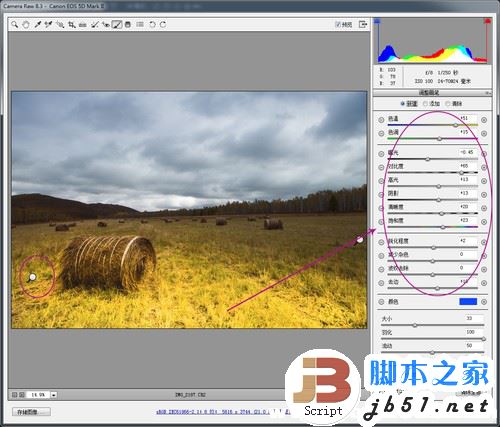Select the 新建 (New) radio button
The image size is (500, 427).
pyautogui.click(x=403, y=104)
